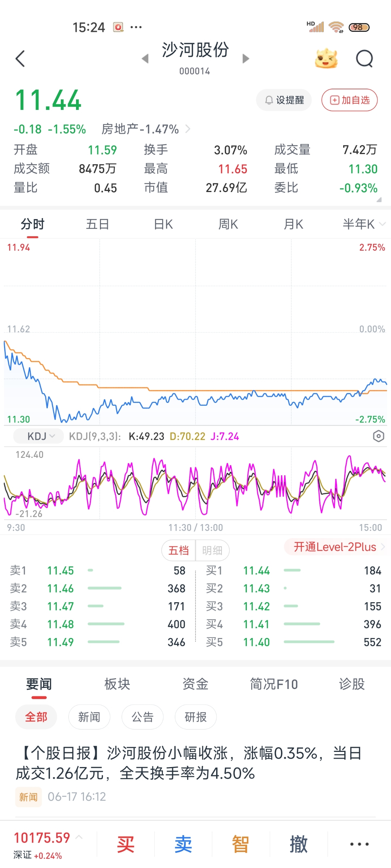Tap the back arrow icon
391x868 pixels.
20,59
